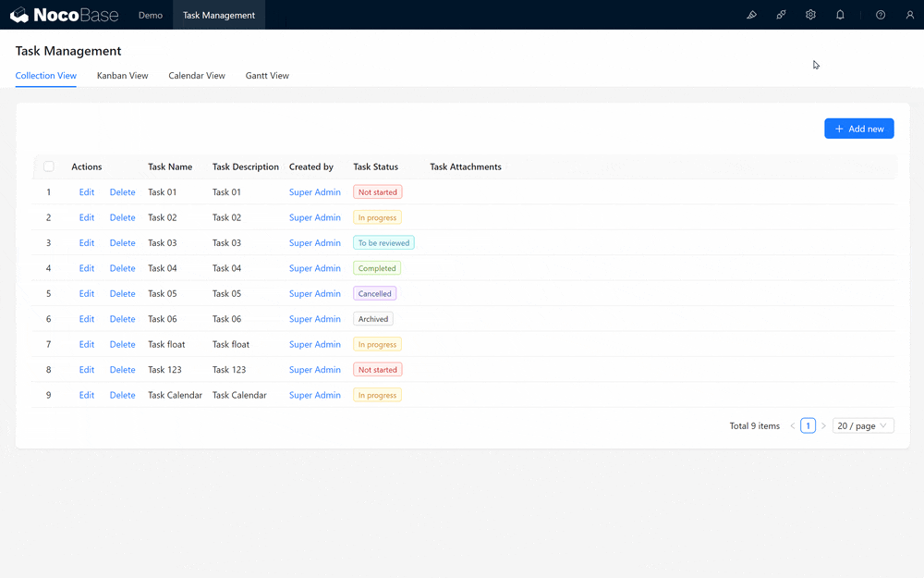Open the UI editor highlighter icon
924x578 pixels.
[x=751, y=15]
